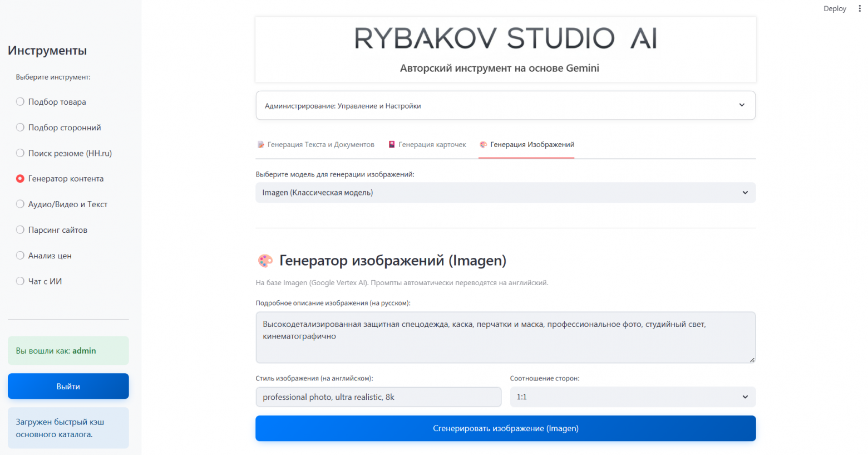Choose the Подбор сторонний tool

(x=58, y=128)
